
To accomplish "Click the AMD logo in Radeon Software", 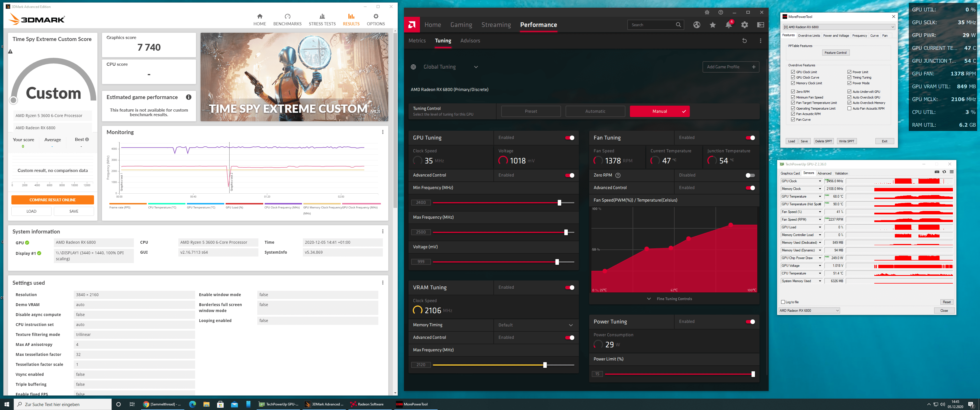I will 412,25.
